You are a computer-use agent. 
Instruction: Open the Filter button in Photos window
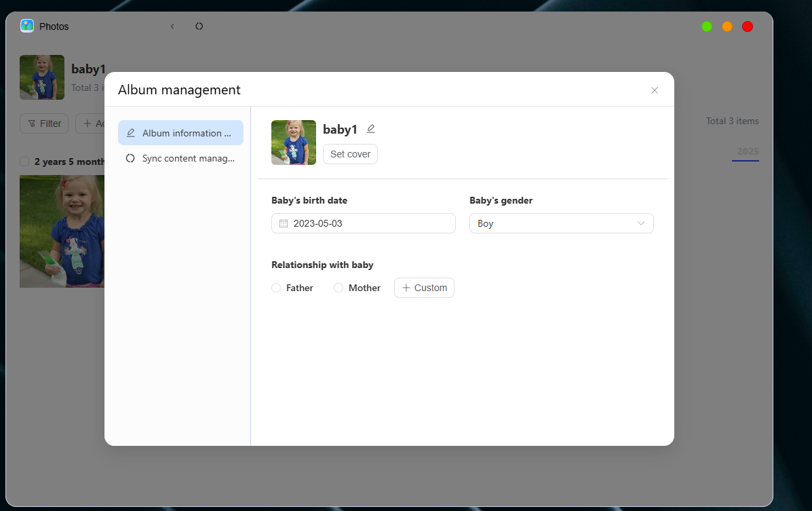pyautogui.click(x=44, y=124)
